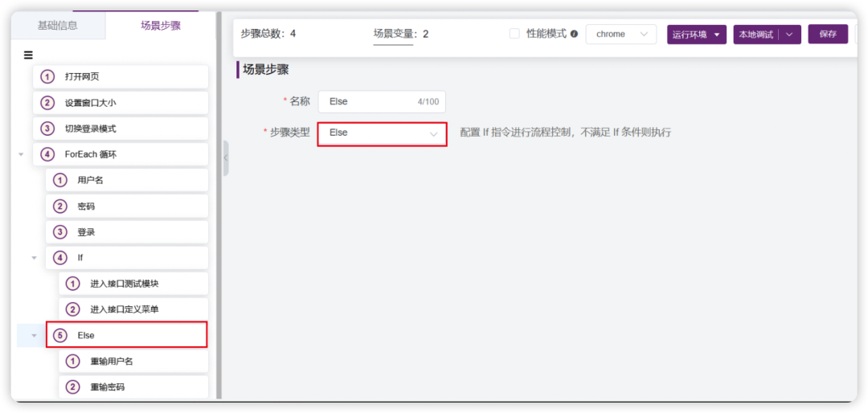Select the Else step in tree
The image size is (868, 413).
[127, 335]
